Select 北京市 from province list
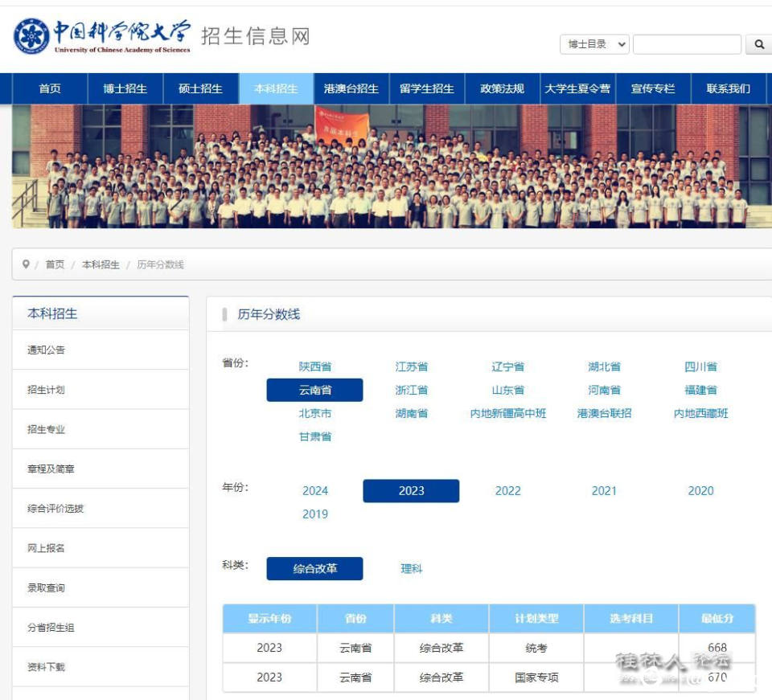Viewport: 772px width, 700px height. [x=315, y=413]
